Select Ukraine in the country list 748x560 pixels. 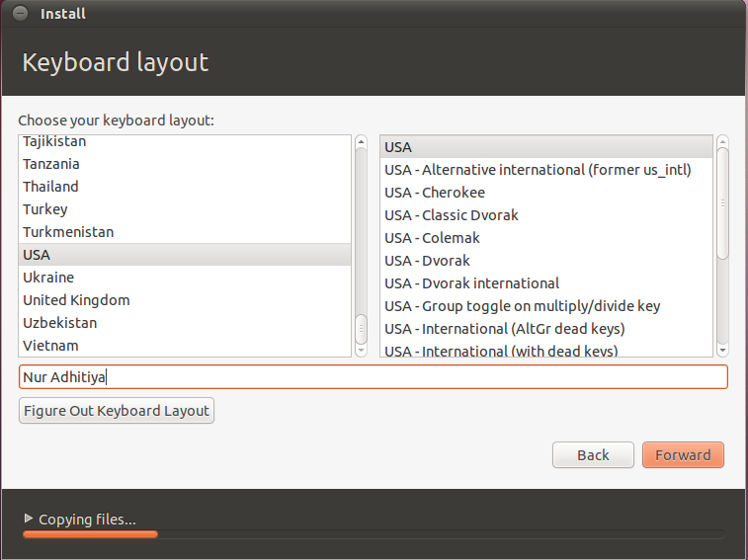point(185,278)
